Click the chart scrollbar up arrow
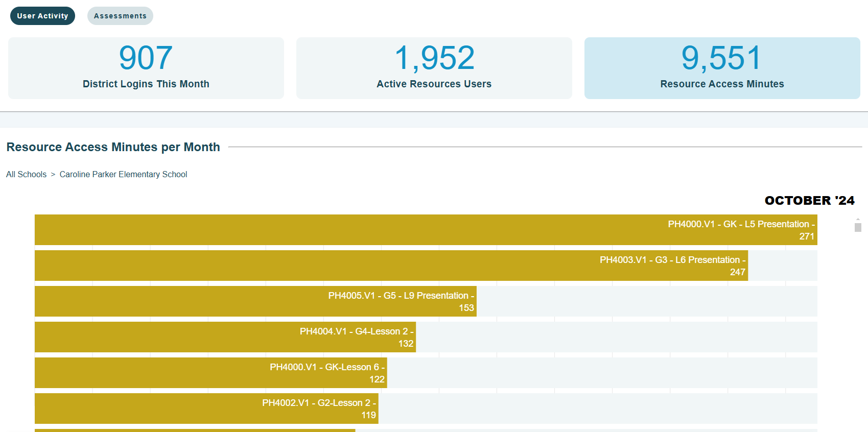 click(x=858, y=219)
